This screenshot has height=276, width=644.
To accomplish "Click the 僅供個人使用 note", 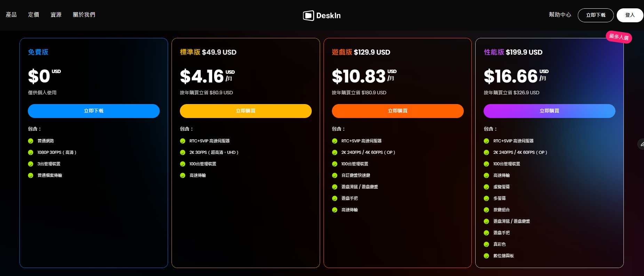I will point(42,93).
